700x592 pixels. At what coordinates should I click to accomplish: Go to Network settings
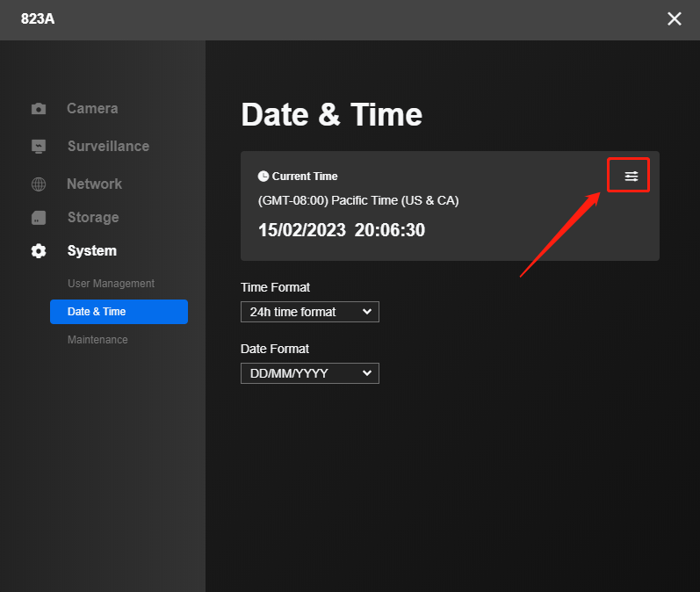(x=94, y=184)
